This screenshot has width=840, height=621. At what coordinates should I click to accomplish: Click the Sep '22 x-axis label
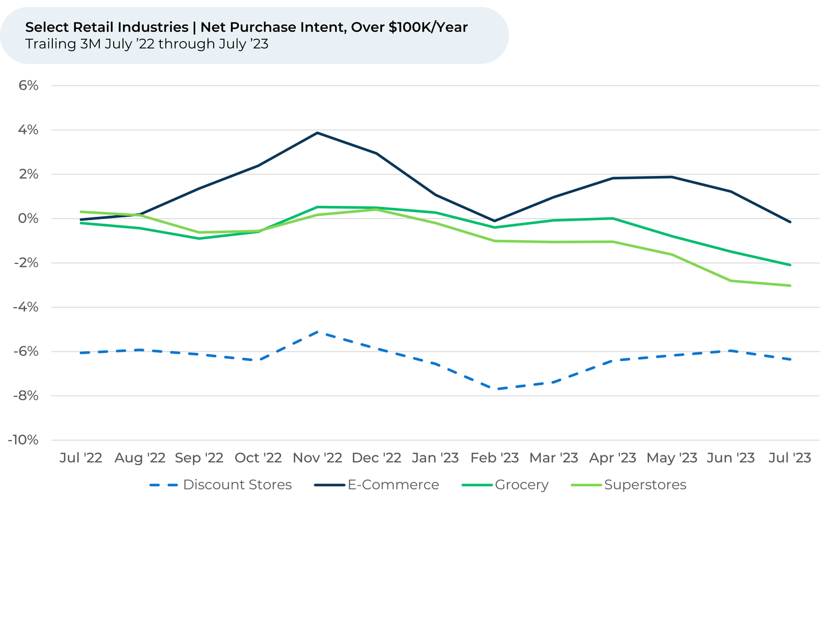point(199,458)
